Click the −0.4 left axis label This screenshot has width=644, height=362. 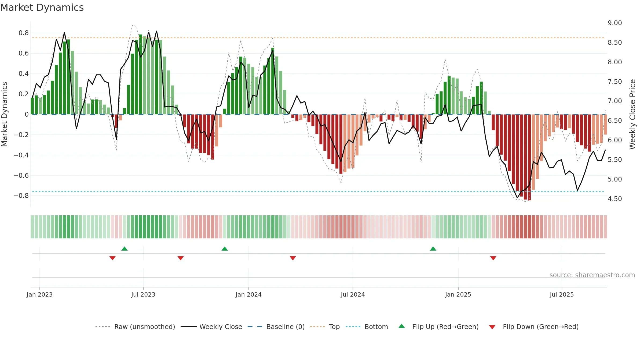(21, 155)
